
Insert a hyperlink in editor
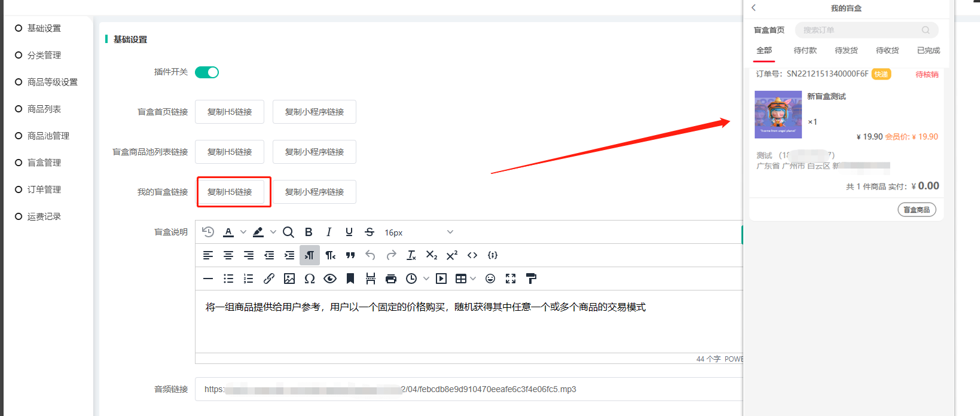click(269, 279)
